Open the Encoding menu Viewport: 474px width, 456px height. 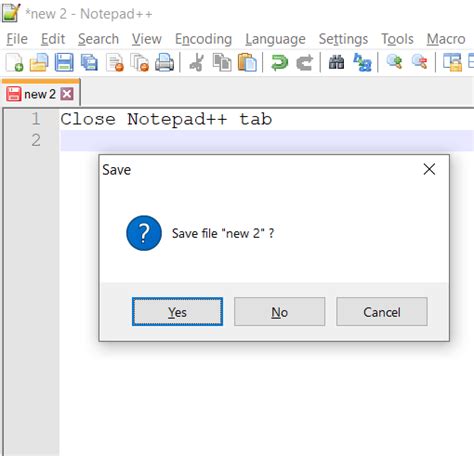tap(203, 39)
